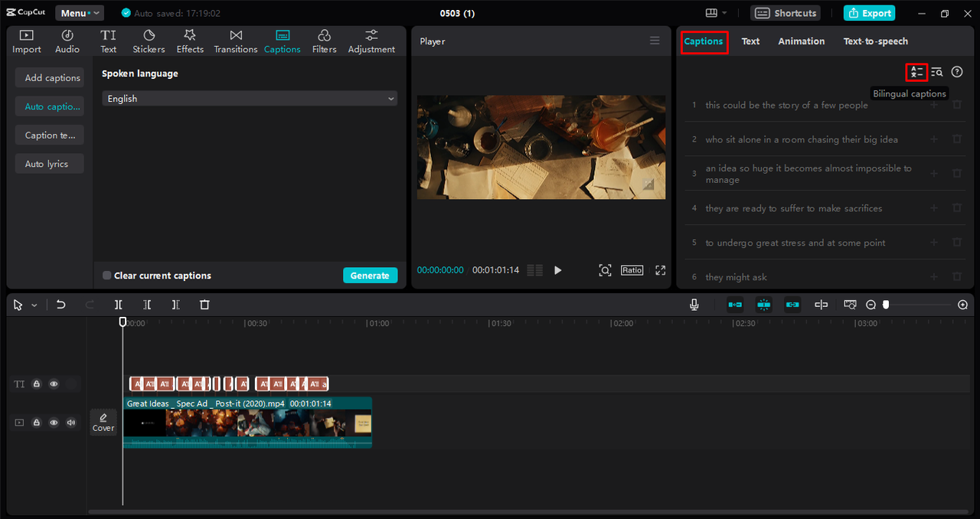Select the Caption templates option in the sidebar
The width and height of the screenshot is (980, 519).
50,135
